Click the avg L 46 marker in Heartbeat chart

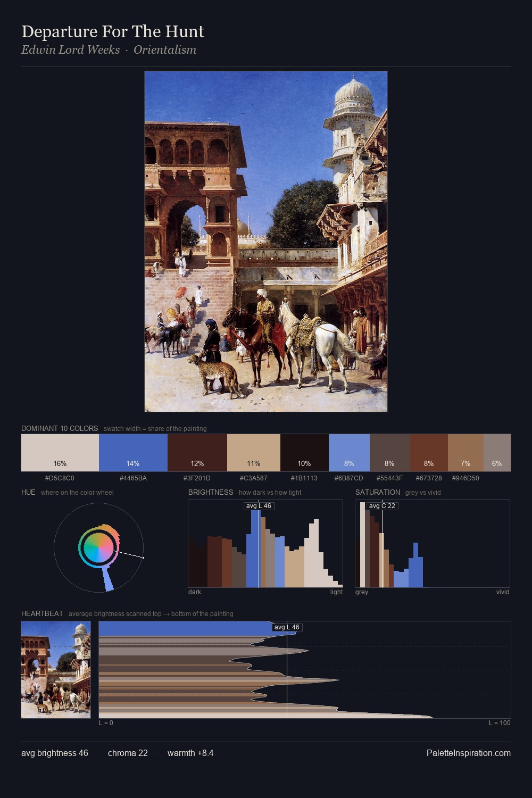tap(287, 627)
